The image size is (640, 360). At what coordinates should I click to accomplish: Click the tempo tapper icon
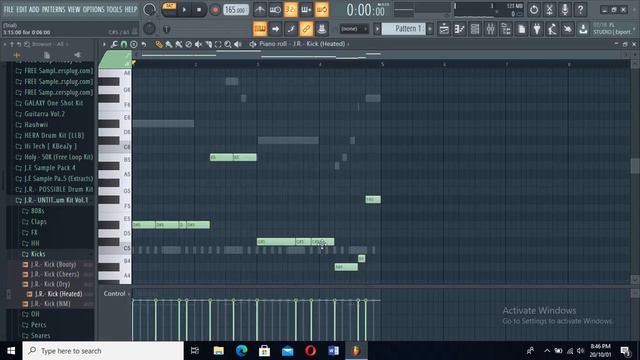[x=553, y=29]
